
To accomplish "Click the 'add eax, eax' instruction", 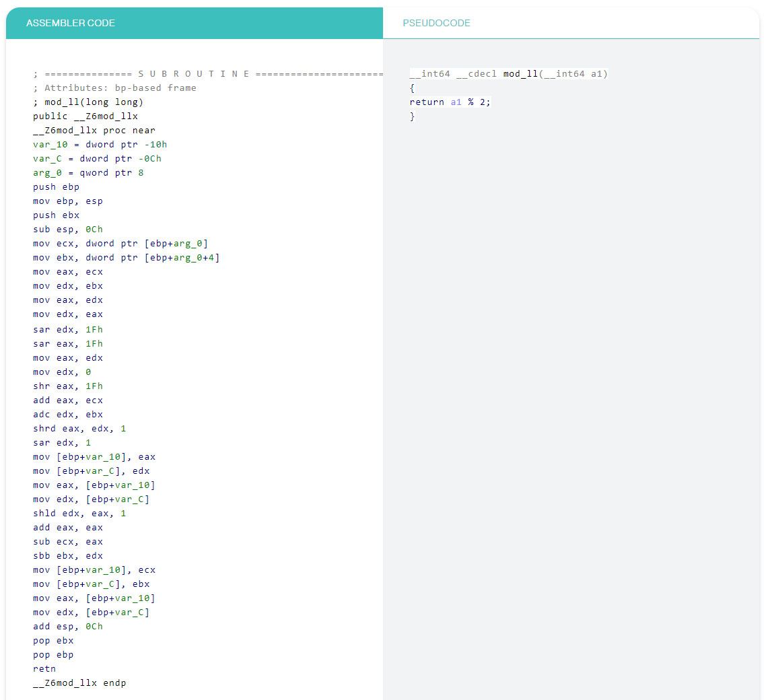I will point(68,528).
